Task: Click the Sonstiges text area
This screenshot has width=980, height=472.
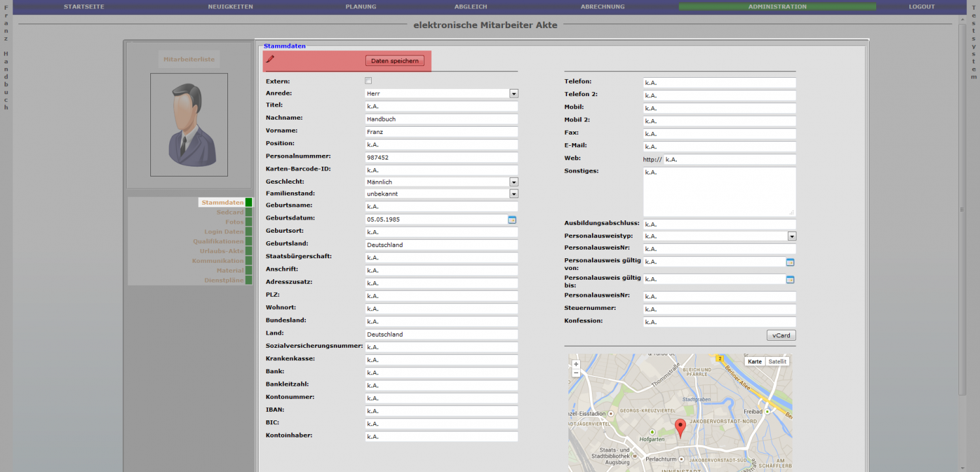Action: (x=719, y=192)
